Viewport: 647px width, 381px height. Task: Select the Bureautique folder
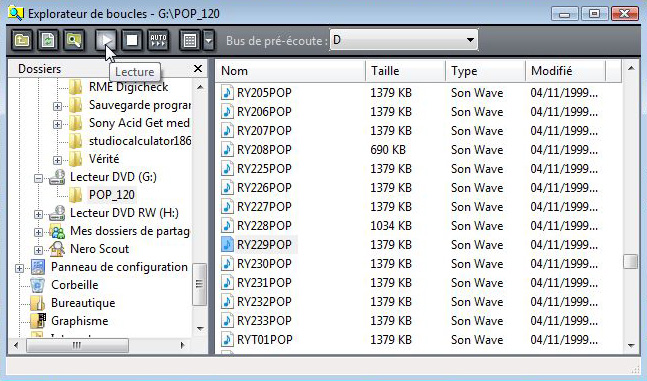click(x=83, y=303)
